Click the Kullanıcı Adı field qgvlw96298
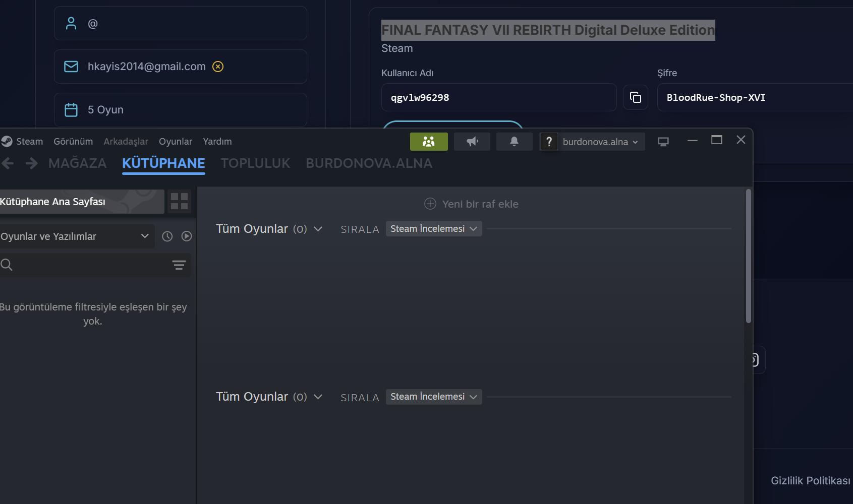Screen dimensions: 853x504 click(499, 97)
